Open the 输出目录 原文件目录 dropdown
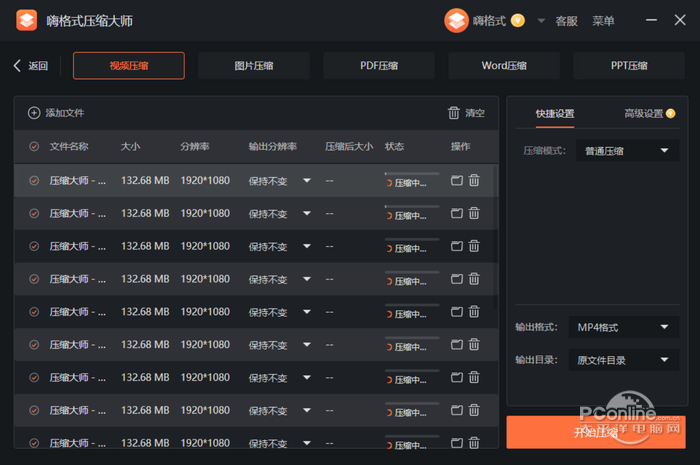The image size is (700, 465). coord(624,360)
